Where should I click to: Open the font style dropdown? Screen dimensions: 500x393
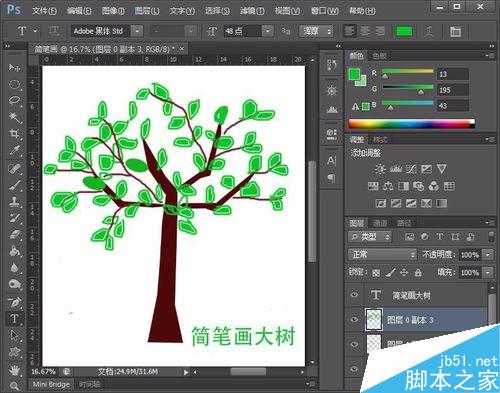(191, 31)
